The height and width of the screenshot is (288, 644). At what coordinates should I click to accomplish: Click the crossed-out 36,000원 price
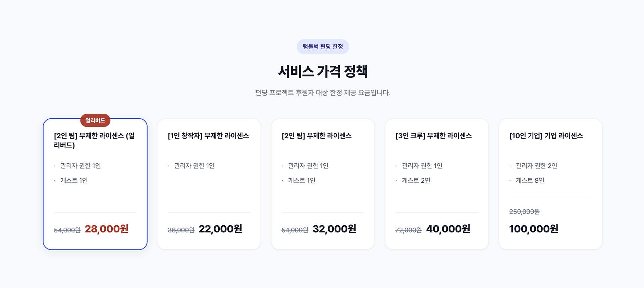coord(181,230)
